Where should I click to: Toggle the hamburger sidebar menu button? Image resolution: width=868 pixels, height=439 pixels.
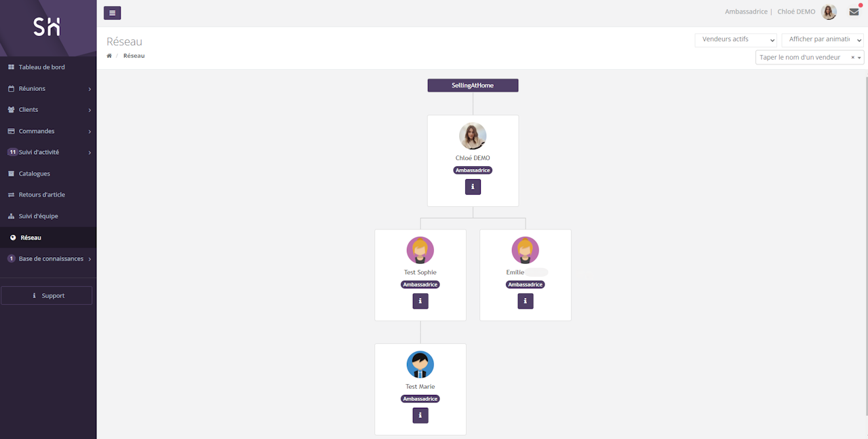[112, 13]
